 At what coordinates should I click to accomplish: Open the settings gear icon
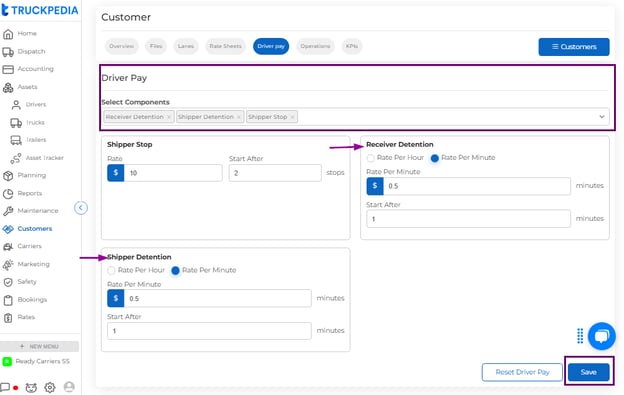click(50, 387)
